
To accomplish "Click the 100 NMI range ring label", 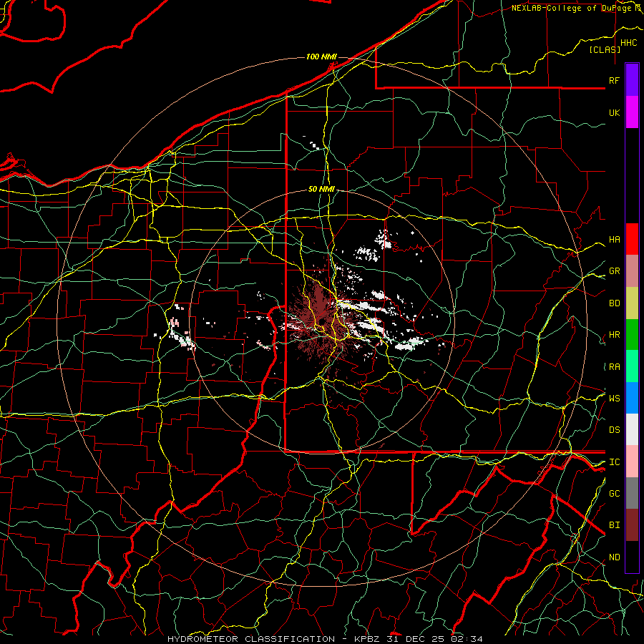I will [x=321, y=57].
